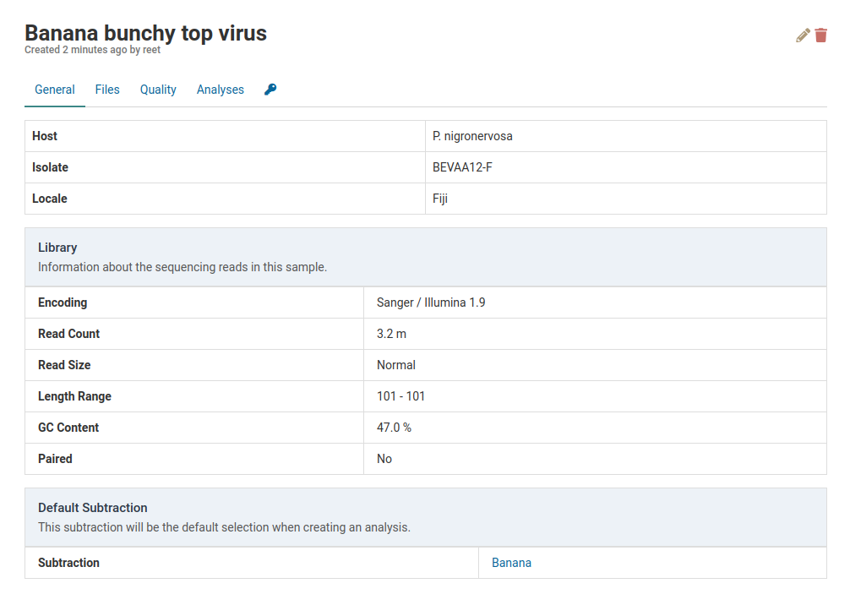Go to the Analyses tab

click(221, 90)
